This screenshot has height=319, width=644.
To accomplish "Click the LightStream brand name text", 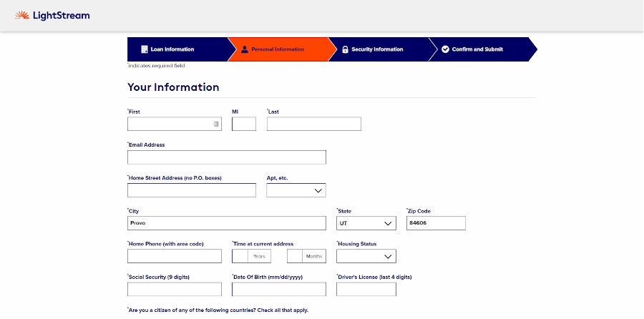I will (62, 16).
